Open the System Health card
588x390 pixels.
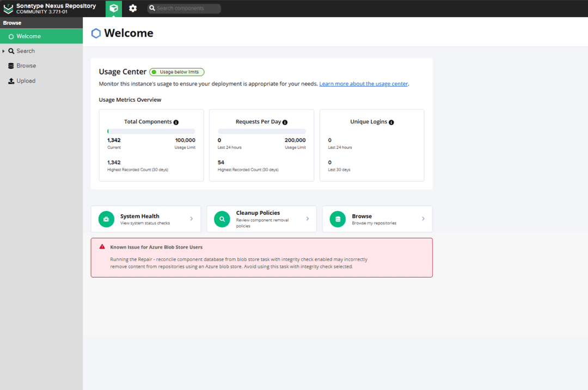[x=146, y=219]
